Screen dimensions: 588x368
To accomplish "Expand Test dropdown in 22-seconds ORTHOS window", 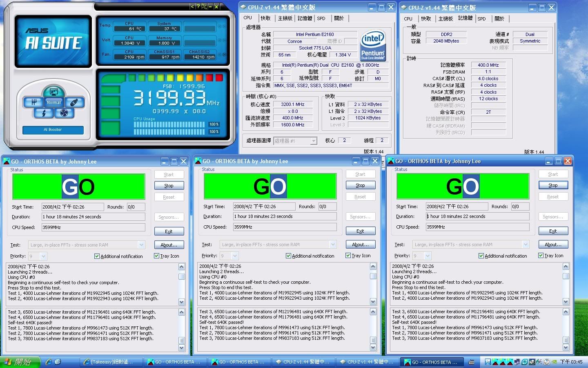I will point(526,245).
